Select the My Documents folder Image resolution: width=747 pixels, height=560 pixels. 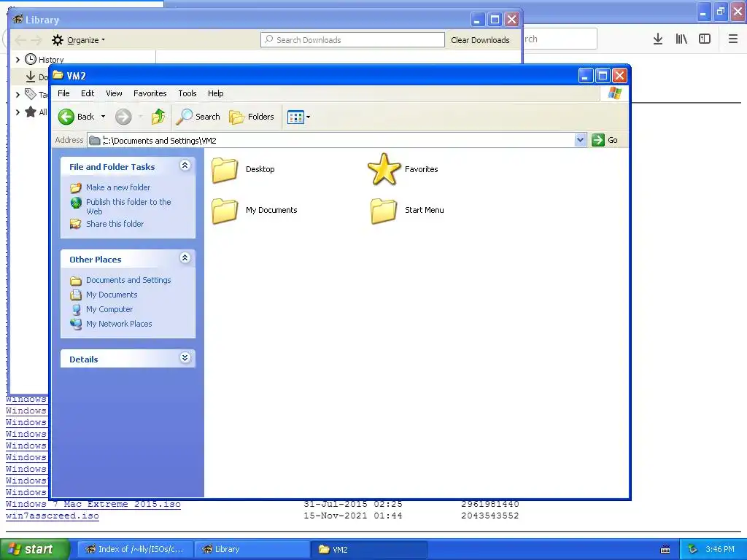pyautogui.click(x=225, y=211)
